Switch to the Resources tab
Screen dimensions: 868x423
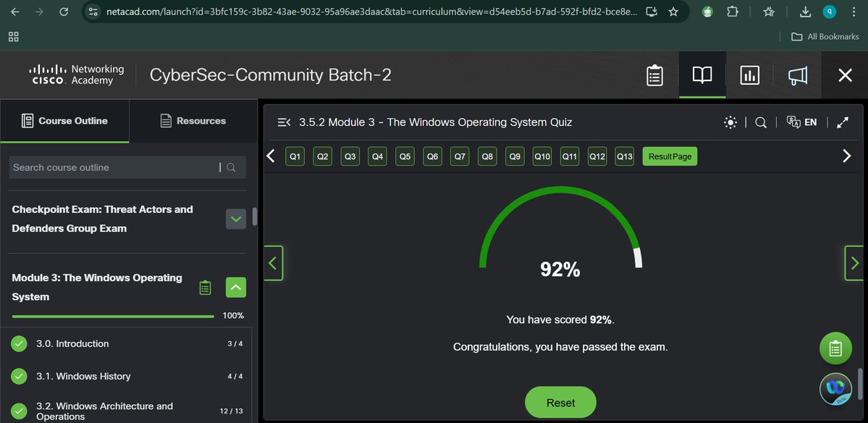pos(193,121)
